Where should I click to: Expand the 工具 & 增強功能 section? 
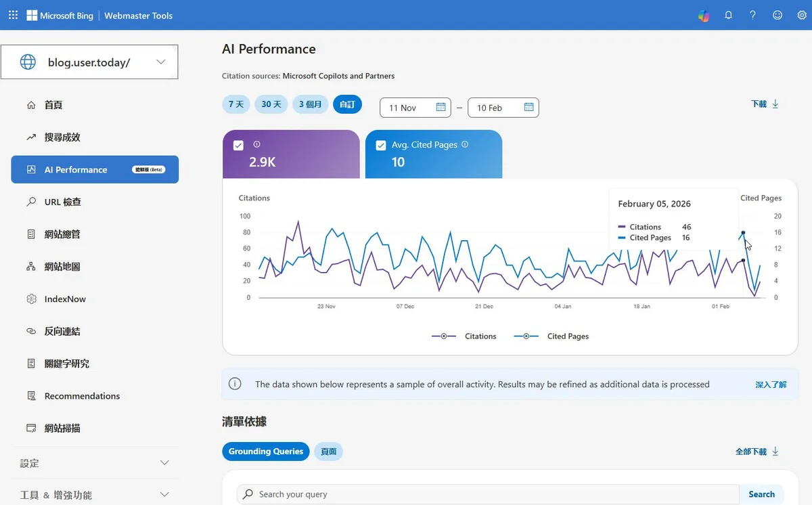(164, 494)
